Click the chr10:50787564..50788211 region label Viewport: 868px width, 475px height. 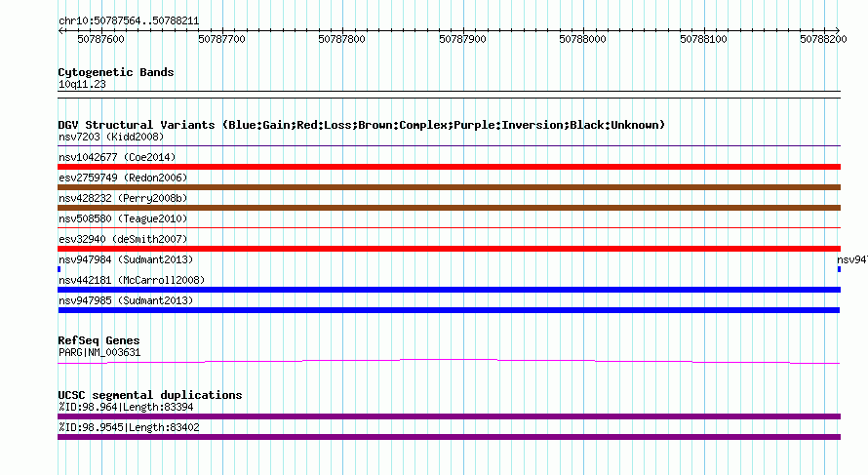tap(129, 21)
